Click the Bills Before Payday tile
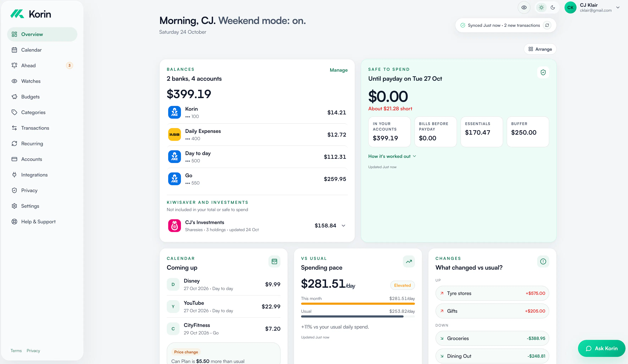The height and width of the screenshot is (364, 628). pos(435,132)
